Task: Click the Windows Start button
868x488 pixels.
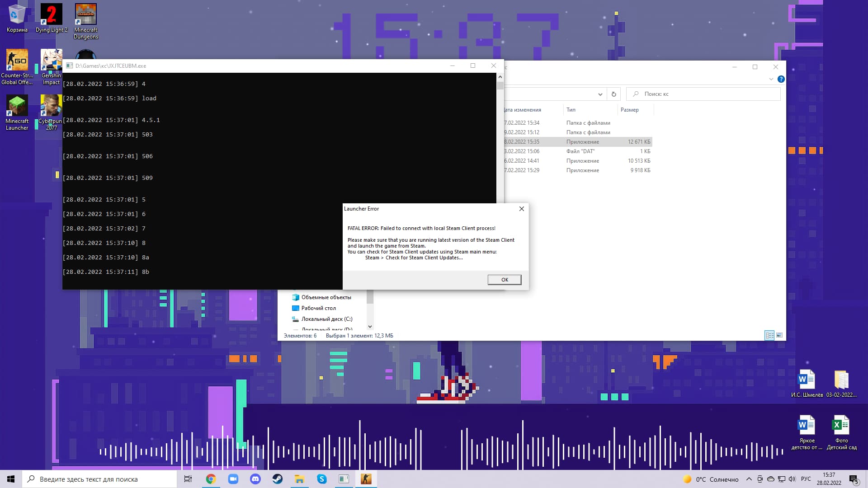Action: click(11, 479)
